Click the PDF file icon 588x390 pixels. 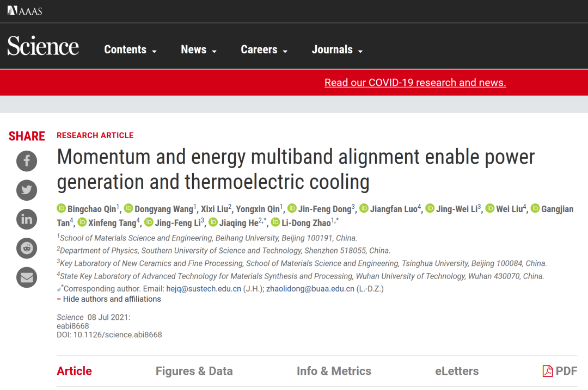[548, 372]
